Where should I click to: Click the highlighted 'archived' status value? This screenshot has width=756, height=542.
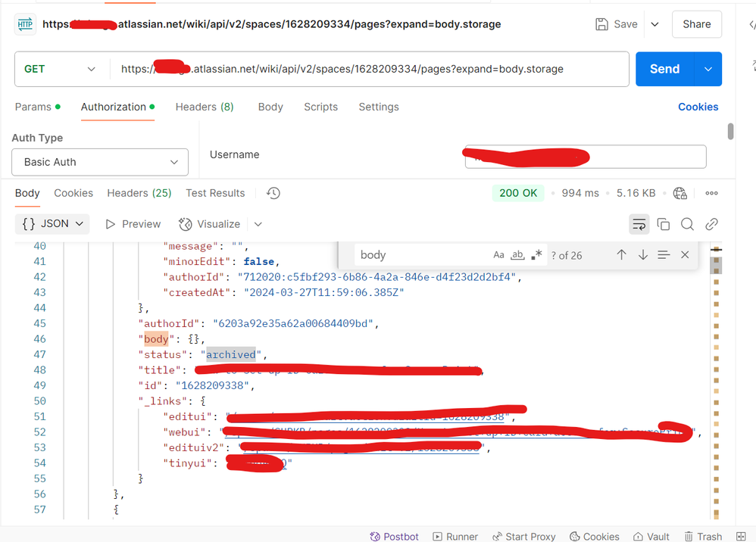[231, 354]
